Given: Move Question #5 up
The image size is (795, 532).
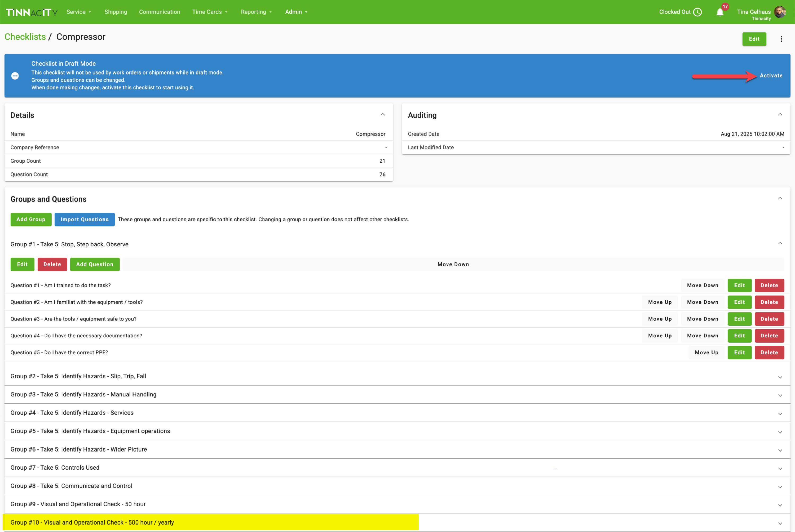Looking at the screenshot, I should [x=706, y=352].
